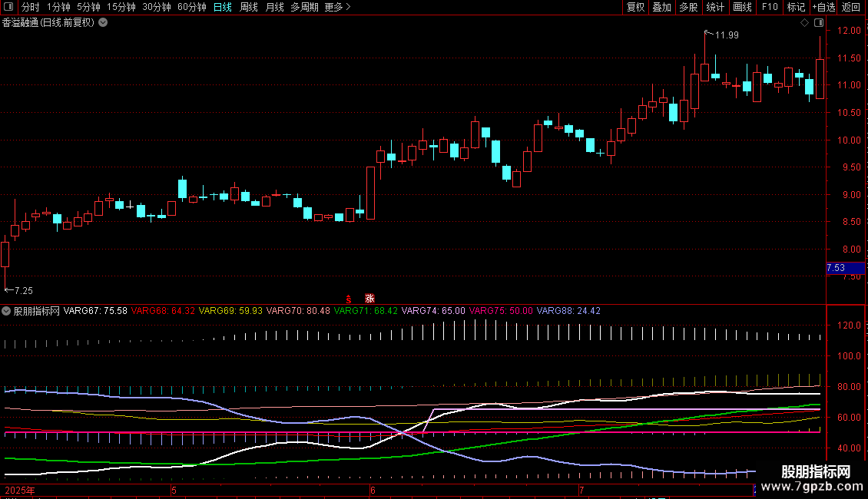Click the 香溢融通 (日线 前复权) title
Screen dimensions: 868x499
[x=48, y=23]
